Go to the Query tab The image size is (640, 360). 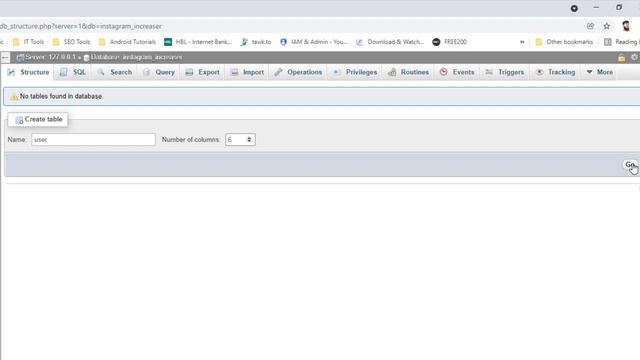(x=159, y=72)
